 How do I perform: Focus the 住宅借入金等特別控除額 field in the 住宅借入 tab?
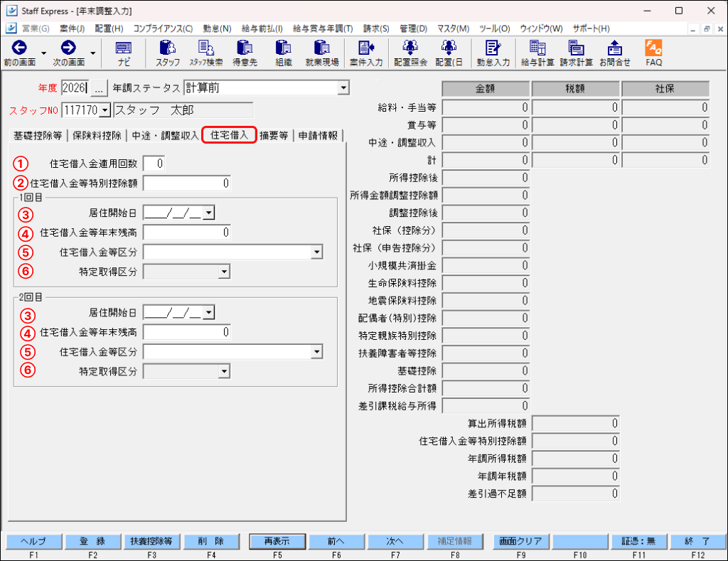[187, 183]
